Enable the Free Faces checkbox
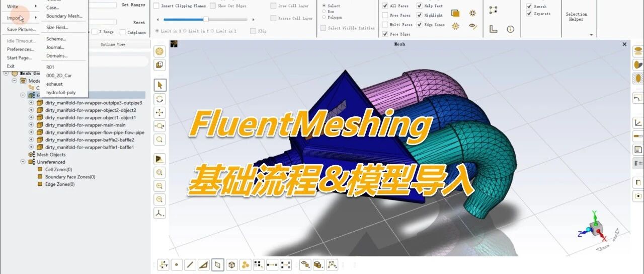The width and height of the screenshot is (644, 274). click(x=385, y=15)
